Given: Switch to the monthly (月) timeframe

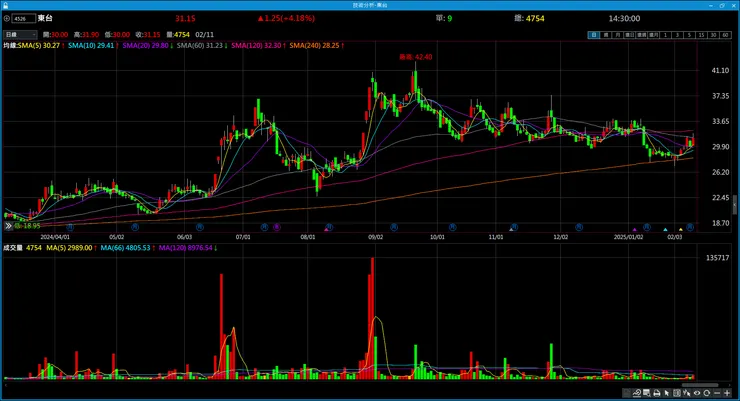Looking at the screenshot, I should [618, 35].
